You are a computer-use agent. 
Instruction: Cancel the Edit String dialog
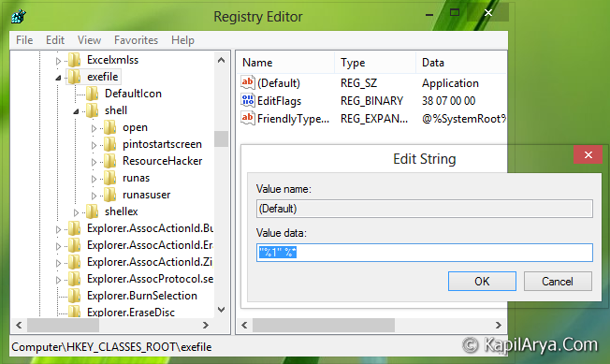(x=558, y=281)
